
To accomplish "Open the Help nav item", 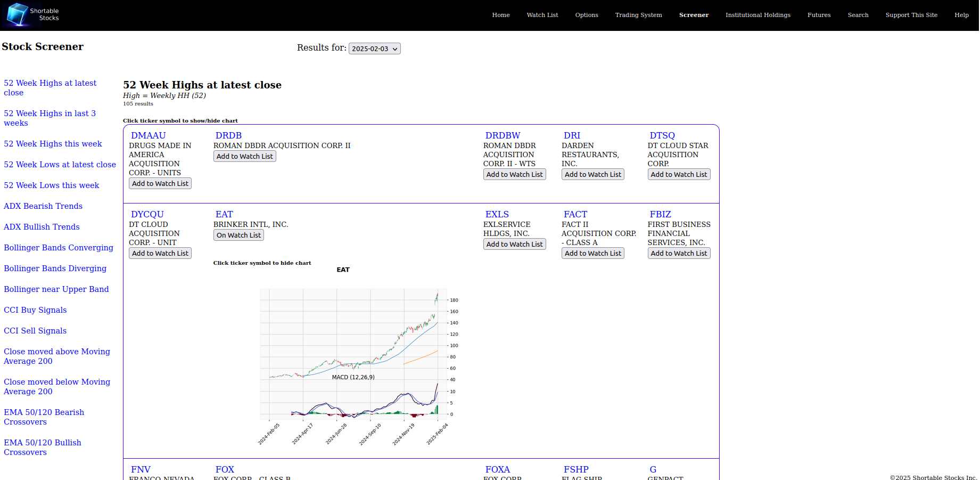I will pyautogui.click(x=961, y=15).
